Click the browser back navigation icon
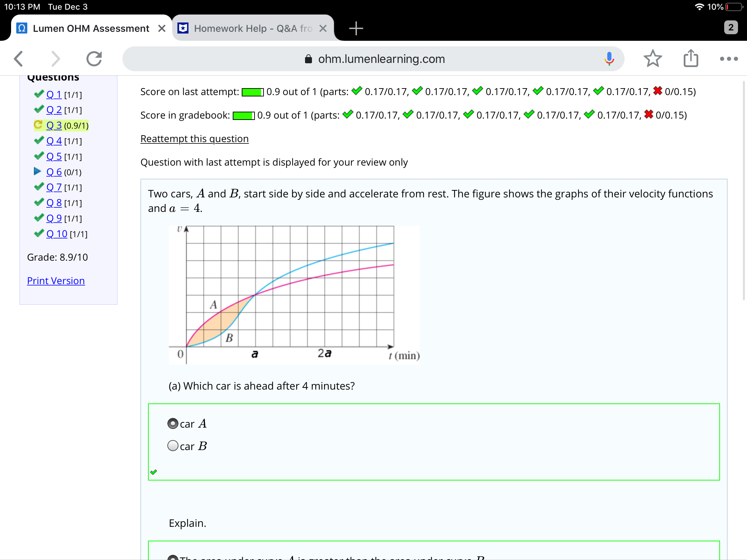747x560 pixels. click(x=19, y=59)
